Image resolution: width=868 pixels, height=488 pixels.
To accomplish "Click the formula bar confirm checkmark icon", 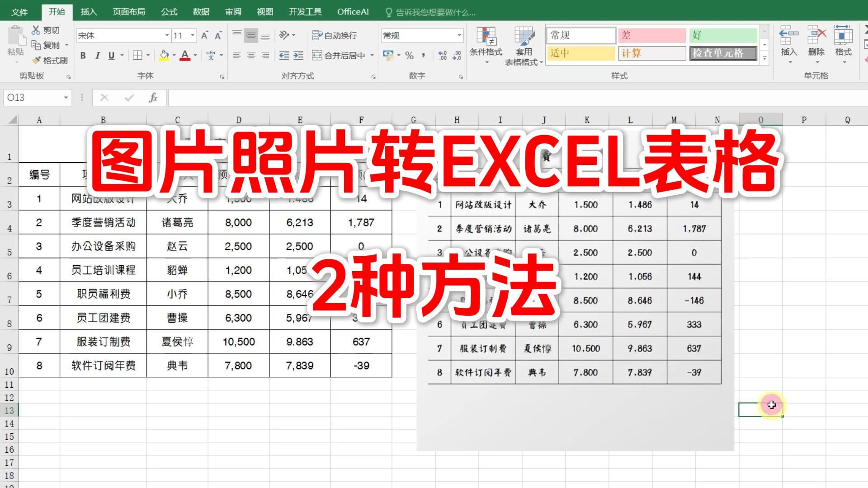I will pos(129,97).
